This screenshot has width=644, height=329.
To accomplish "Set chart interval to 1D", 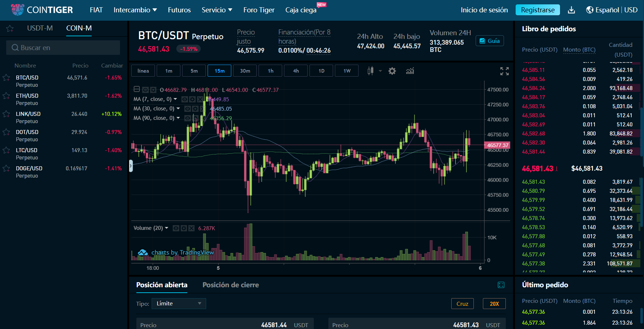I will coord(321,71).
